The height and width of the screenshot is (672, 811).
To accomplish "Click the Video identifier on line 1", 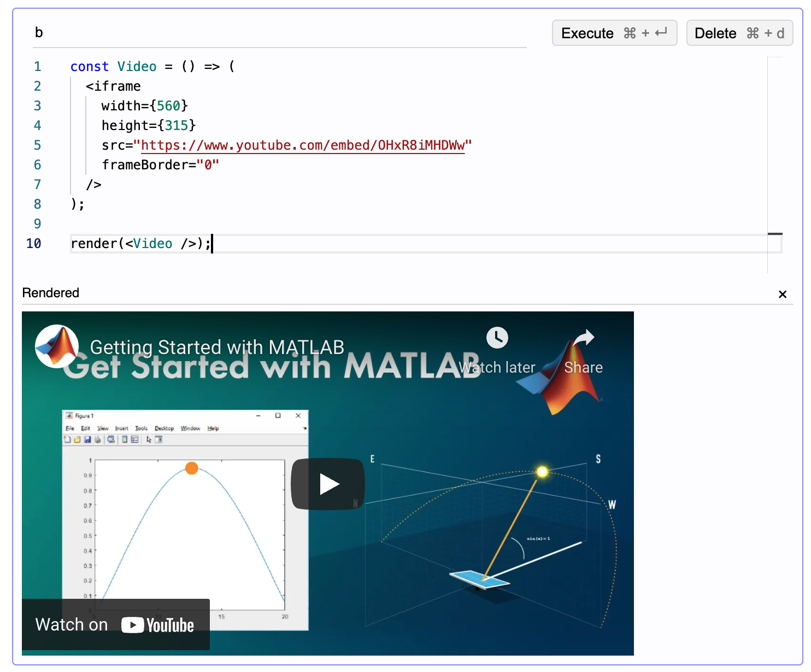I will pyautogui.click(x=137, y=67).
